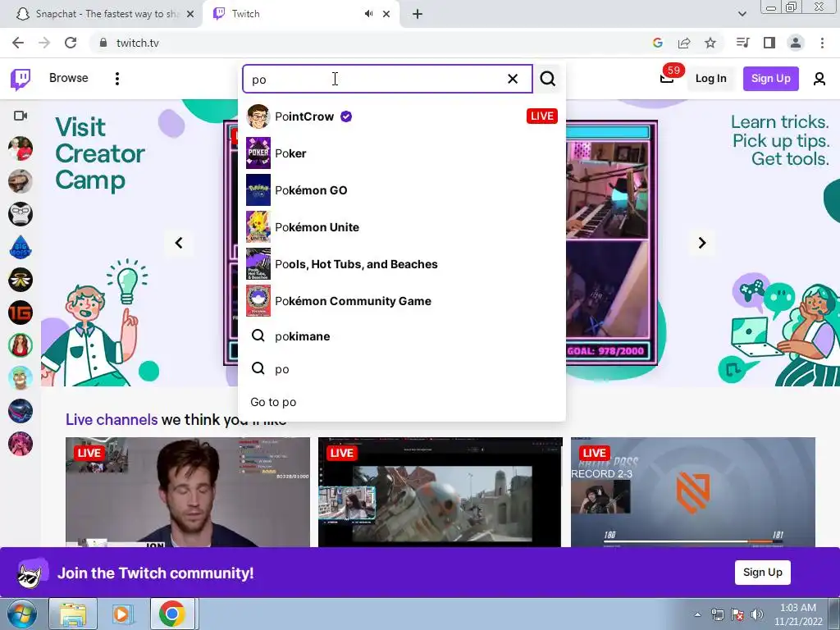The width and height of the screenshot is (840, 630).
Task: Click the "Go to po" link
Action: pyautogui.click(x=273, y=402)
